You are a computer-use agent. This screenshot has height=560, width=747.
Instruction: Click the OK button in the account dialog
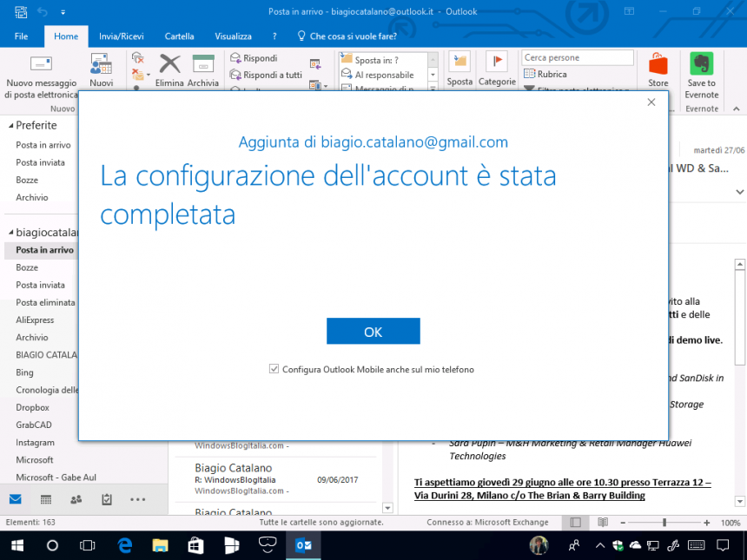pos(373,331)
